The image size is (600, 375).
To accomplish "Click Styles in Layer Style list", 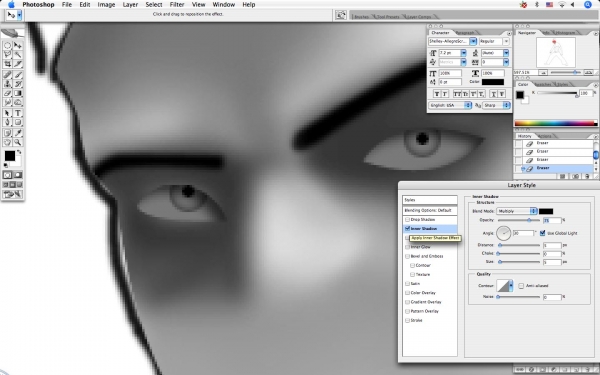I will point(430,200).
